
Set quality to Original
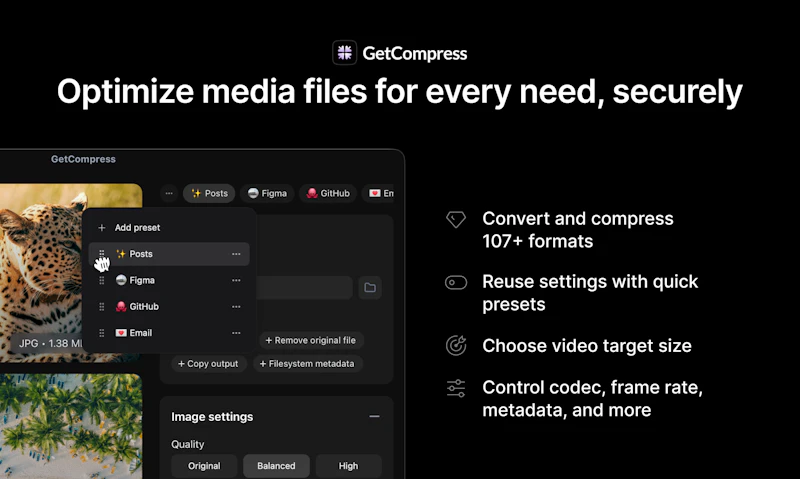[204, 466]
